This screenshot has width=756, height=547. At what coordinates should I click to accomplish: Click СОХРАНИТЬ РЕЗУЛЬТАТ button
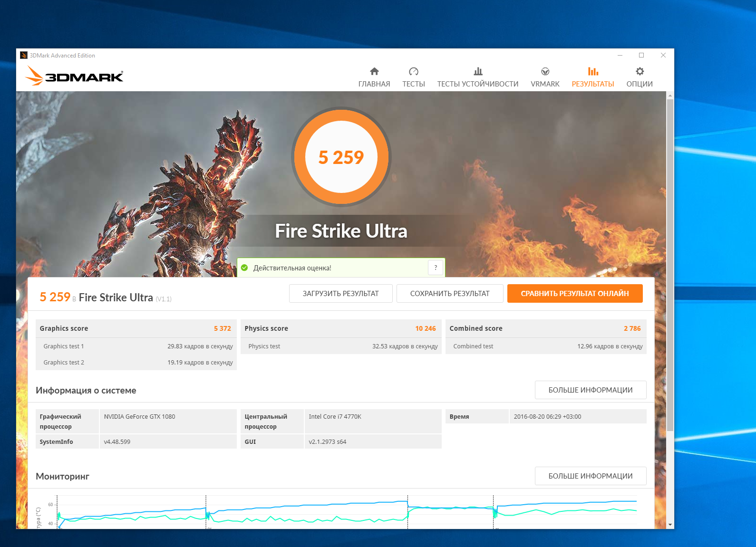click(x=450, y=293)
